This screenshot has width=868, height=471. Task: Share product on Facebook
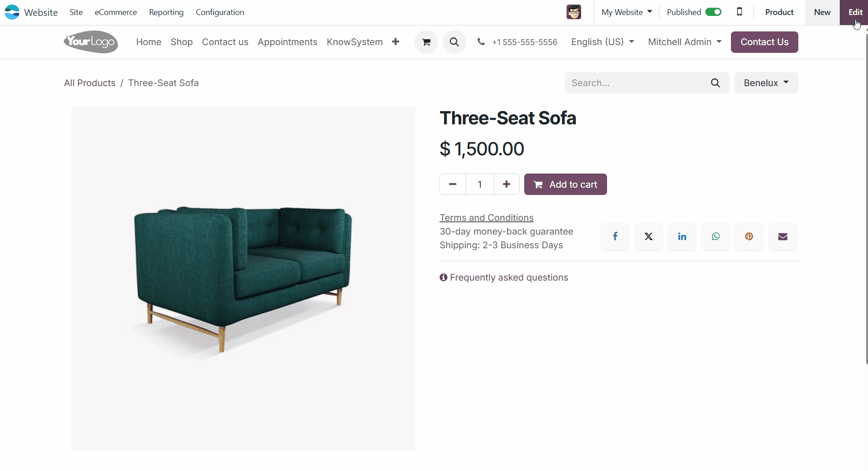click(x=615, y=236)
